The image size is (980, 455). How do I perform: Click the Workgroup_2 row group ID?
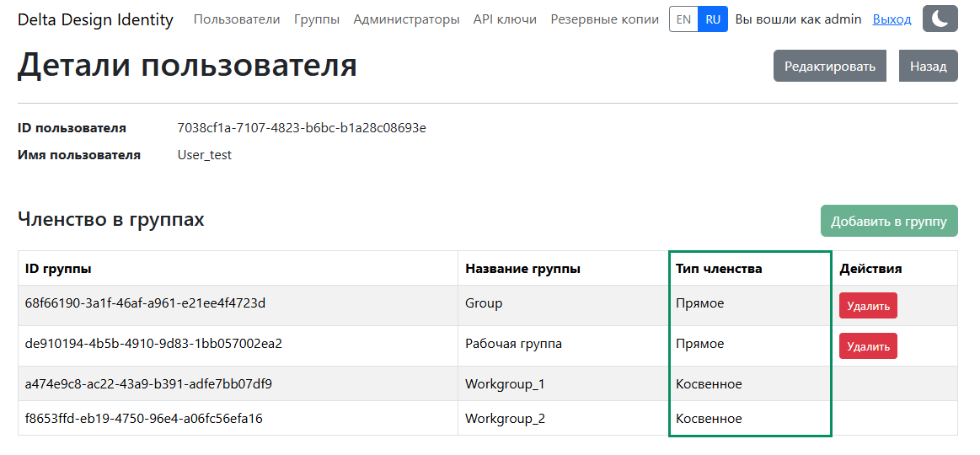click(144, 418)
